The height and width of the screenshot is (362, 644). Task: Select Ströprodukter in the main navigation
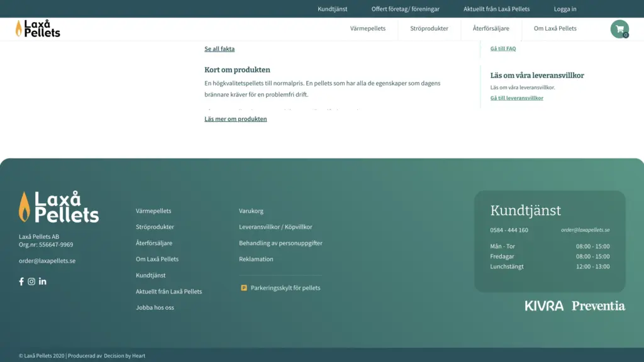click(429, 28)
